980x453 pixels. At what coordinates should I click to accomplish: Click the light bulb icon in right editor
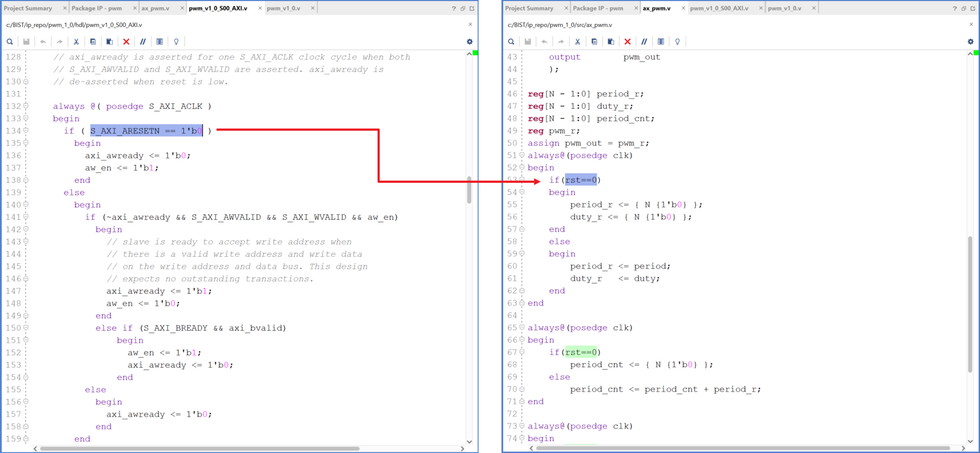coord(677,41)
